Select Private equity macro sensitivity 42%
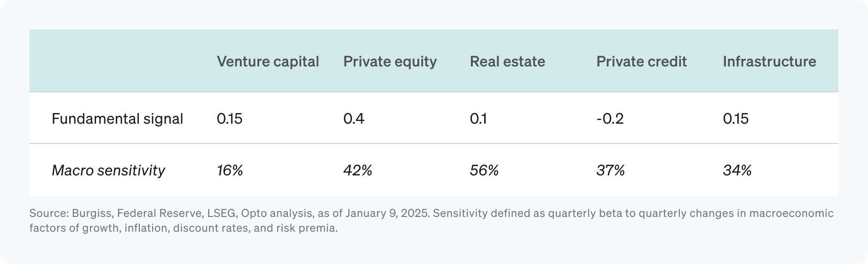The height and width of the screenshot is (264, 868). click(x=357, y=170)
